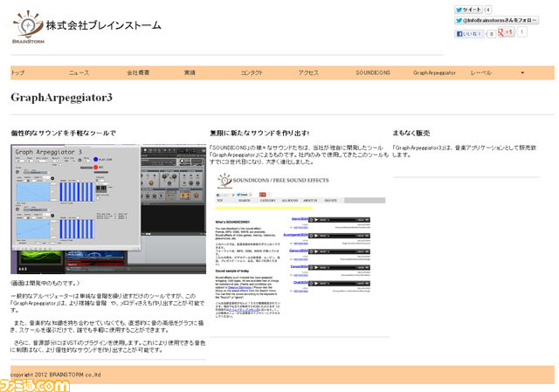Viewport: 559px width, 392px height.
Task: Click the copyright 2012 BRAINSTORM co.,ltd text
Action: (56, 375)
